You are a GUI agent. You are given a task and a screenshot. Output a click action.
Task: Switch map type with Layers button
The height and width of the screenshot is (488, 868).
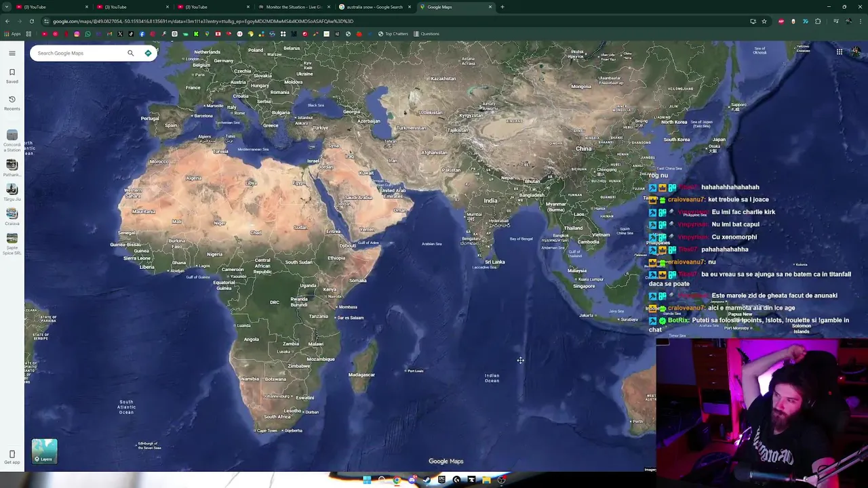coord(45,451)
